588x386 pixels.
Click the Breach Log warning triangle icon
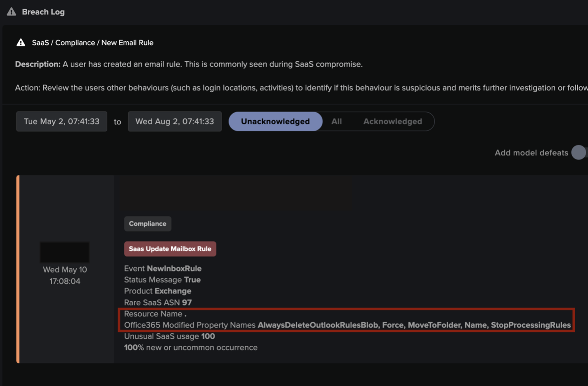click(11, 12)
